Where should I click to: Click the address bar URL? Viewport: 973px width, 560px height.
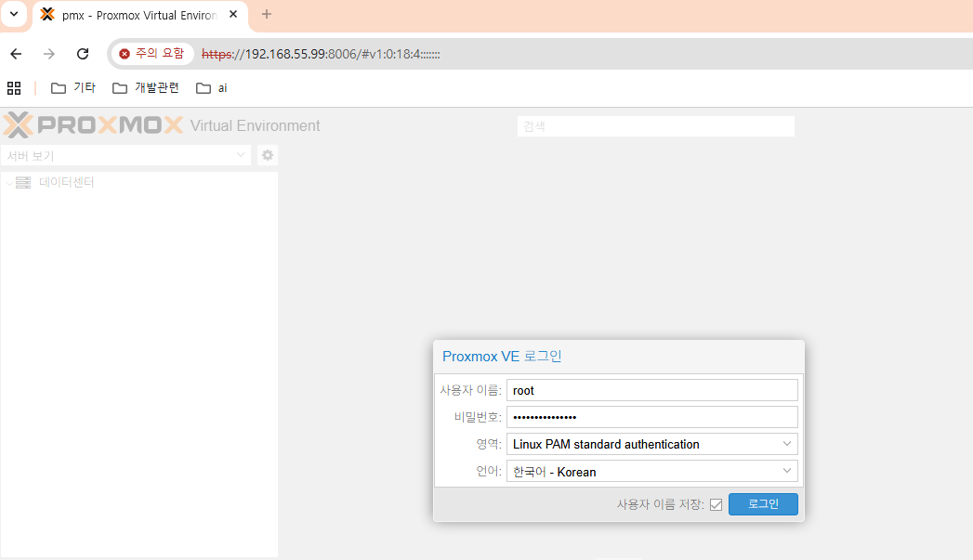(321, 55)
